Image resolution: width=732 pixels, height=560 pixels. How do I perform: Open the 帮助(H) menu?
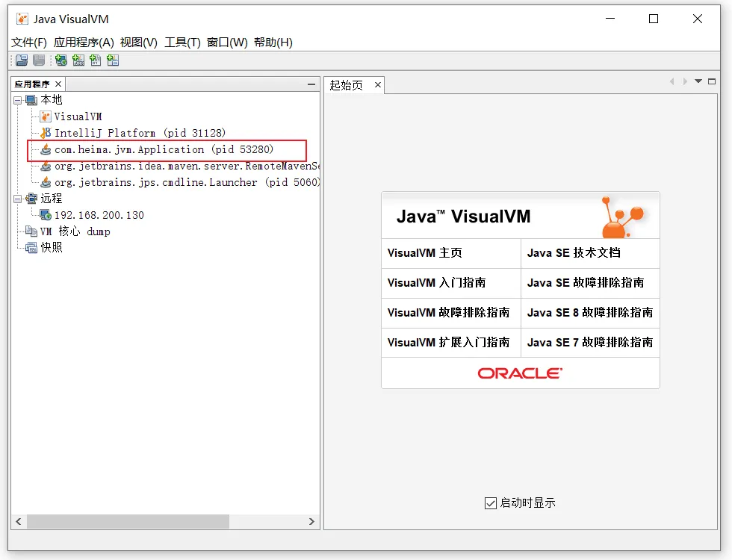pos(273,43)
